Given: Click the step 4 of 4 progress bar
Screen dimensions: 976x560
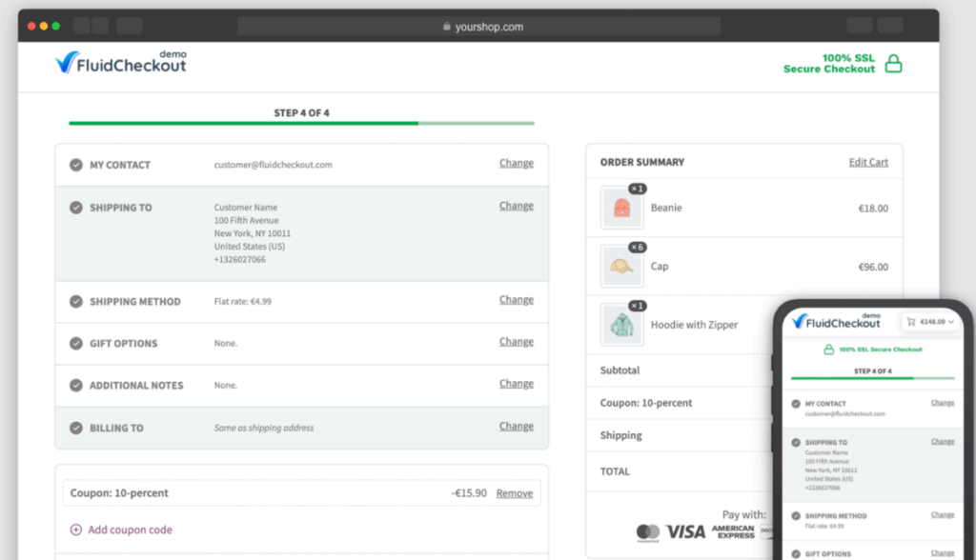Looking at the screenshot, I should (300, 123).
